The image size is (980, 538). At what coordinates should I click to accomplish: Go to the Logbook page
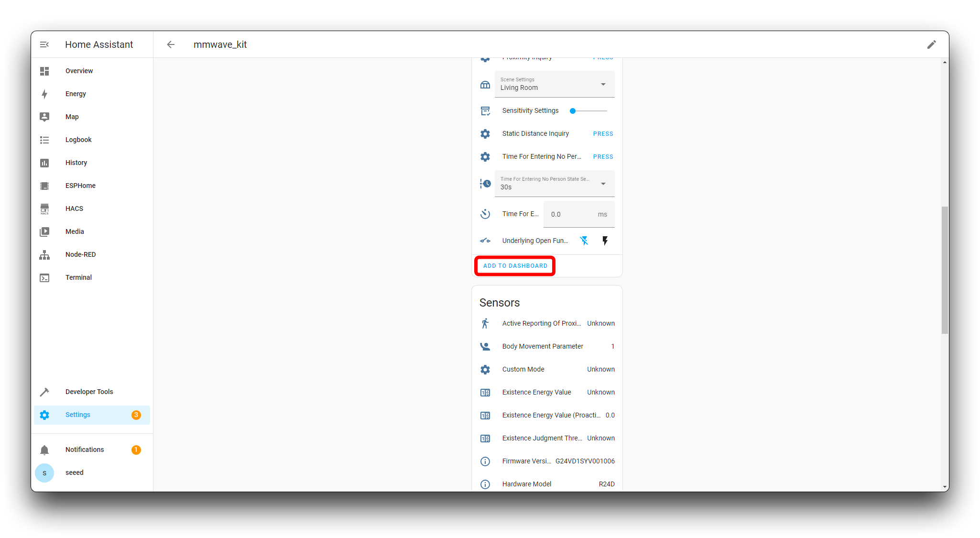78,140
